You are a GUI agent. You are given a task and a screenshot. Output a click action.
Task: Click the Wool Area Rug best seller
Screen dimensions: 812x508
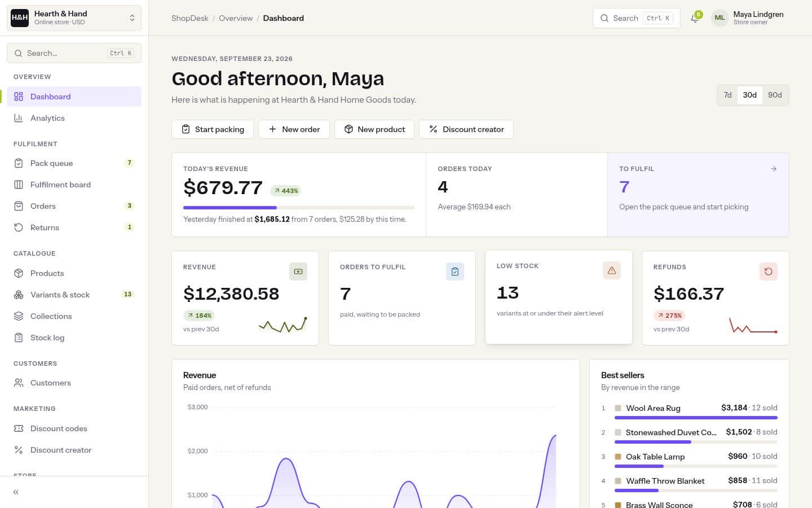click(653, 408)
